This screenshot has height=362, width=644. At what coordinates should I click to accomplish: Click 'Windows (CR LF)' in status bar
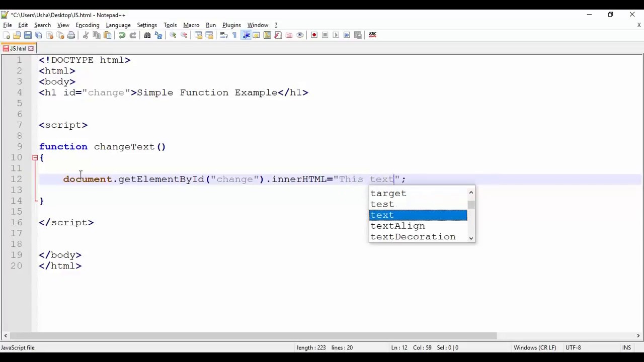click(x=535, y=347)
